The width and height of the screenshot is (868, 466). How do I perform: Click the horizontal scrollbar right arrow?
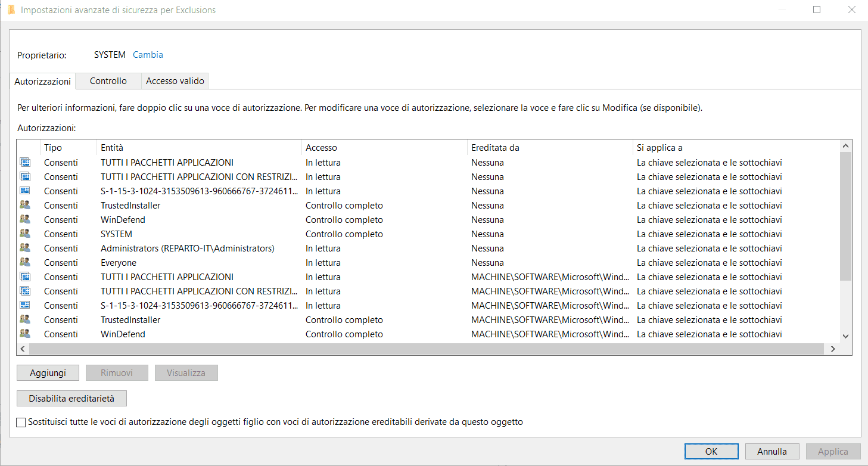click(833, 349)
